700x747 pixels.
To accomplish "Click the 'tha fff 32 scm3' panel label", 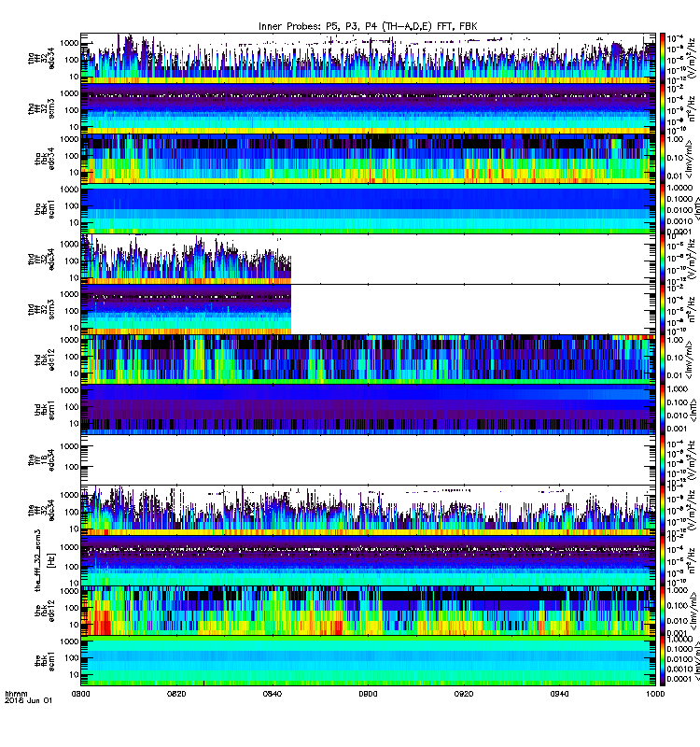I will click(41, 108).
